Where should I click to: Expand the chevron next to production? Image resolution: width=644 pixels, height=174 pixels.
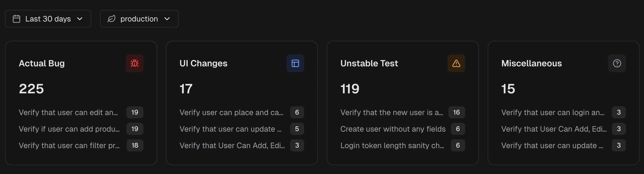167,19
